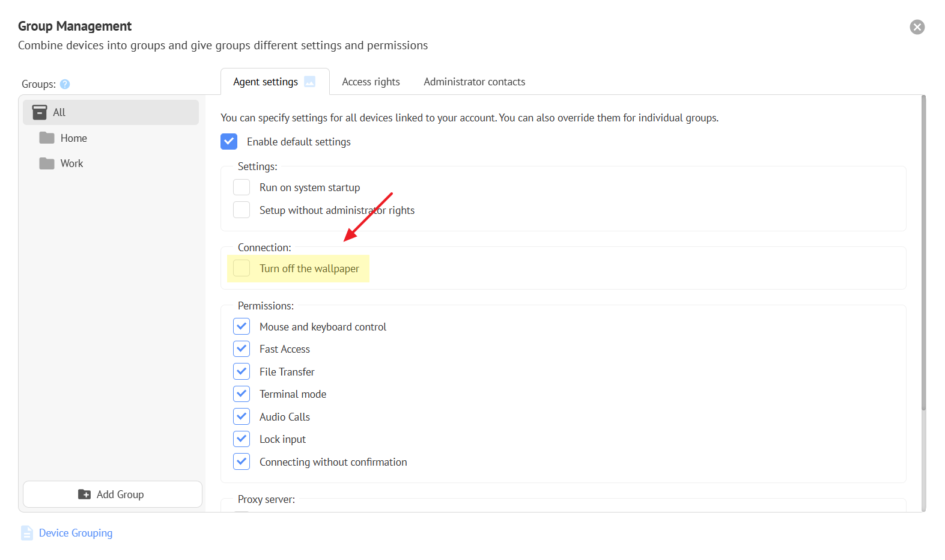Disable Mouse and keyboard control permission
Screen dimensions: 945x560
(x=242, y=327)
